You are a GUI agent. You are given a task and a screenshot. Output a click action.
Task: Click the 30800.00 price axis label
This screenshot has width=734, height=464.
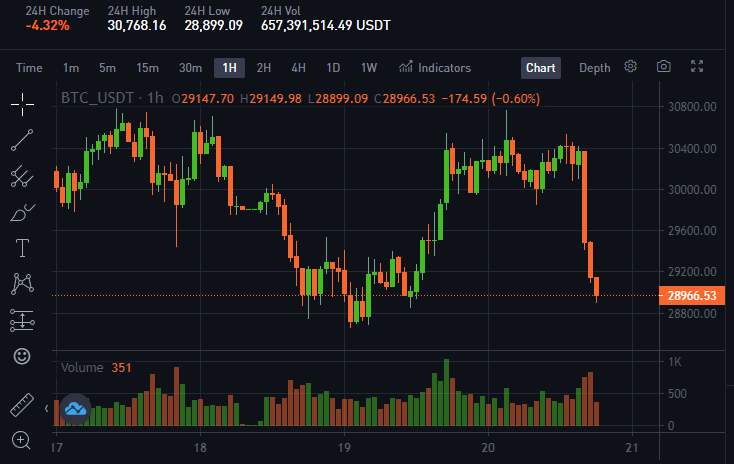click(692, 107)
